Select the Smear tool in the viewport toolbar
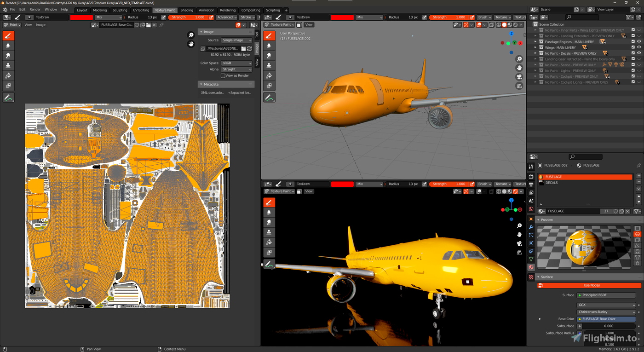 pyautogui.click(x=8, y=55)
